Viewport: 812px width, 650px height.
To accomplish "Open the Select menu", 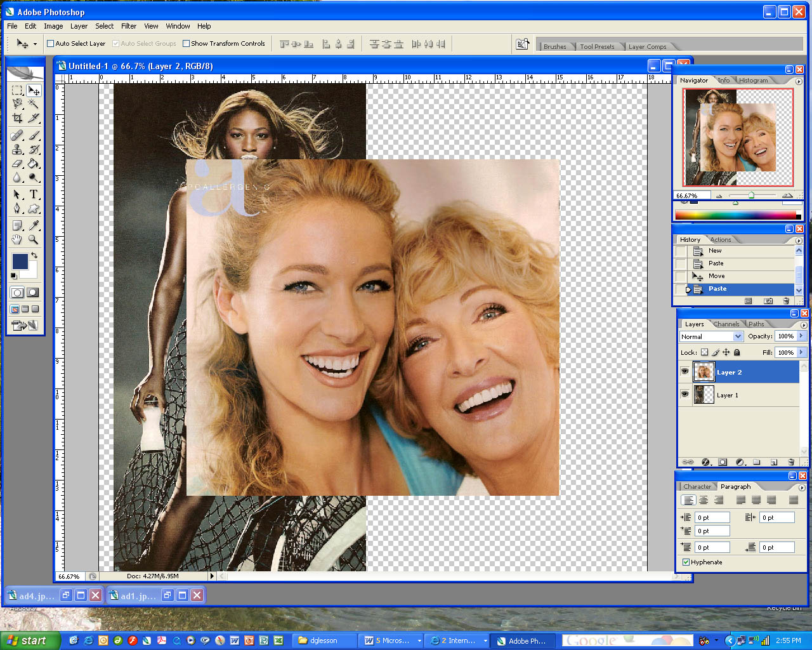I will coord(105,26).
